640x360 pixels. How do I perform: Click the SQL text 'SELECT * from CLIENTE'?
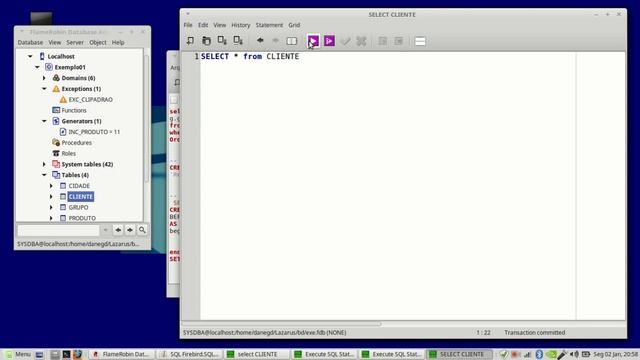pyautogui.click(x=250, y=56)
